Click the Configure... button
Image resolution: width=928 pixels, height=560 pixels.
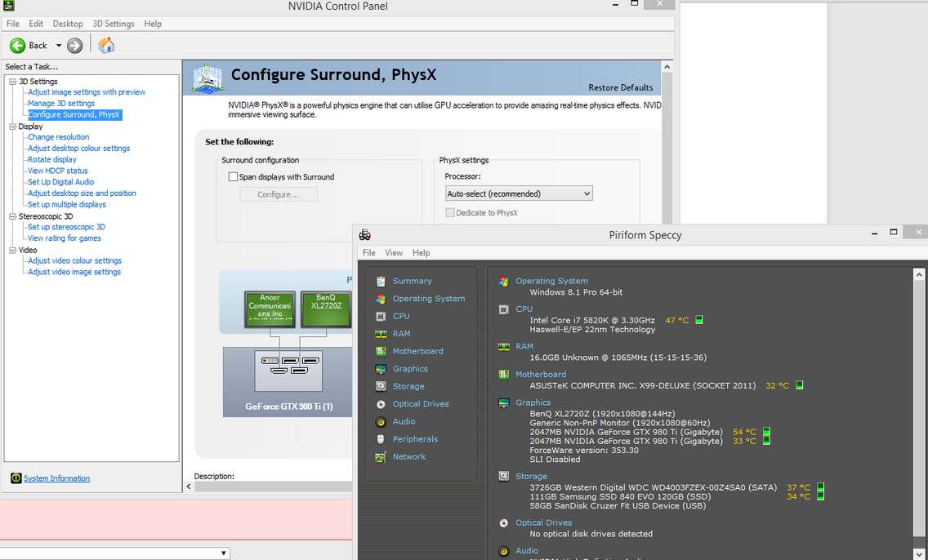click(x=279, y=194)
